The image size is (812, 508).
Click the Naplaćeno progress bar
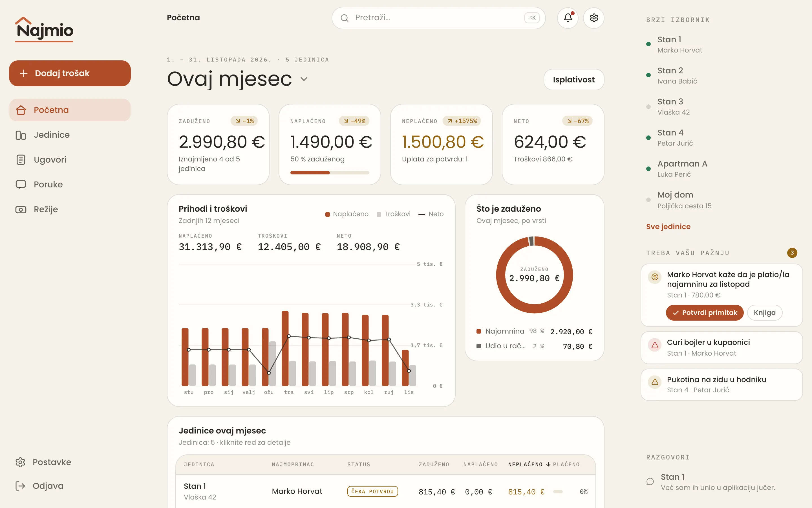(x=330, y=173)
